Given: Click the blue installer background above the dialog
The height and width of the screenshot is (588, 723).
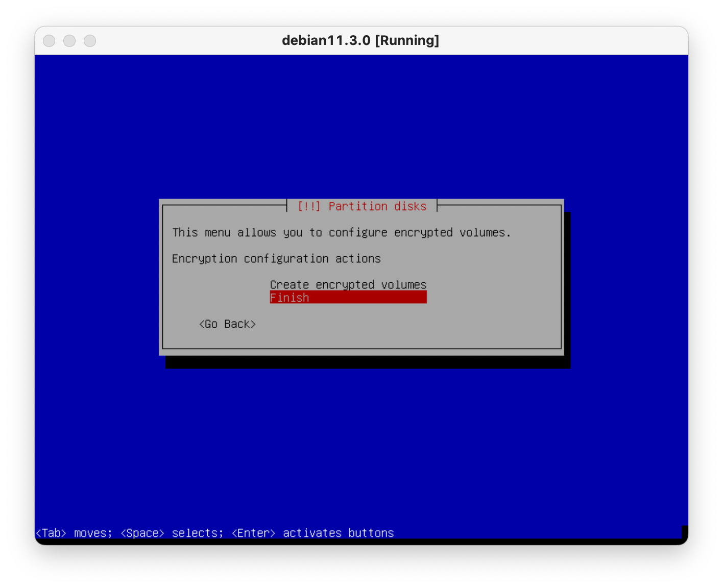Looking at the screenshot, I should (361, 128).
